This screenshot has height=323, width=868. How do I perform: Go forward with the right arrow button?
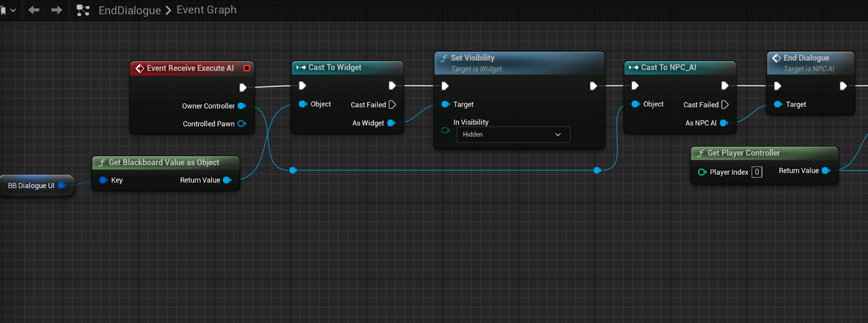pos(56,10)
